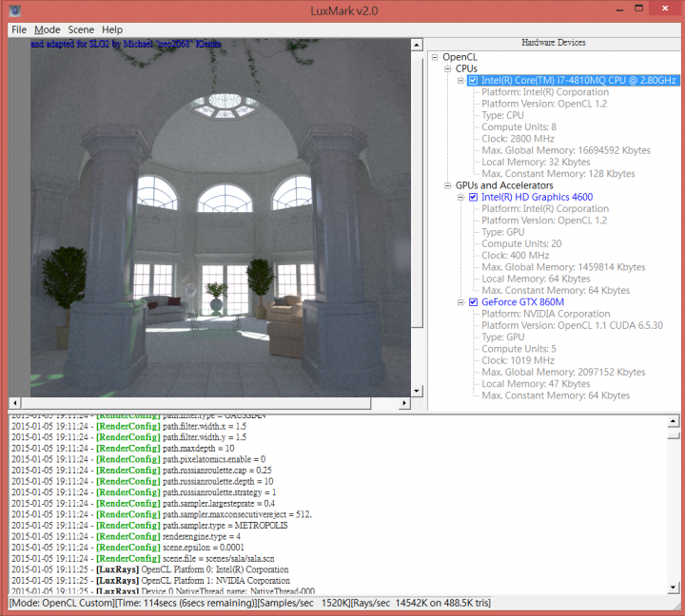
Task: Collapse the Intel Core i7-4810MQ device details
Action: [460, 81]
